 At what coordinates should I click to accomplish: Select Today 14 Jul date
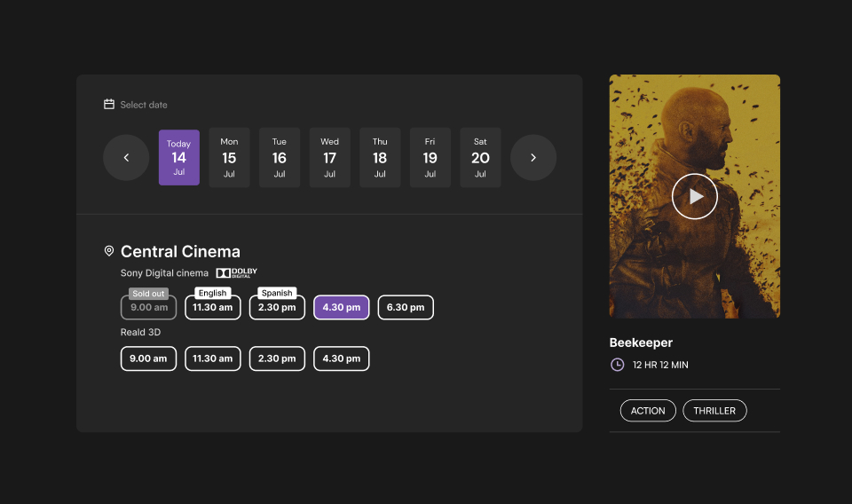pos(179,158)
